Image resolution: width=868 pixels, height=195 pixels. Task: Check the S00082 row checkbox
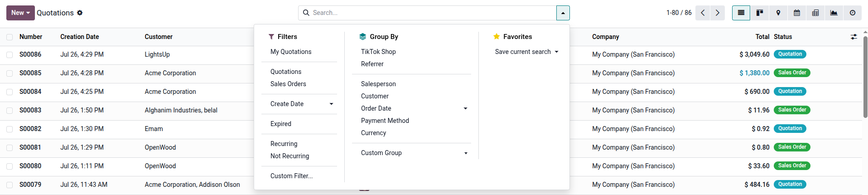10,129
